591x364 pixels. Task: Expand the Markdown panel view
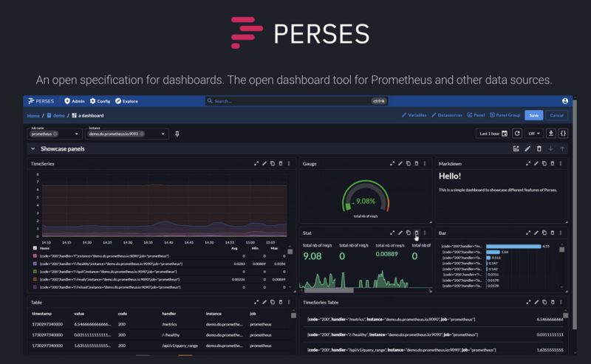point(528,163)
